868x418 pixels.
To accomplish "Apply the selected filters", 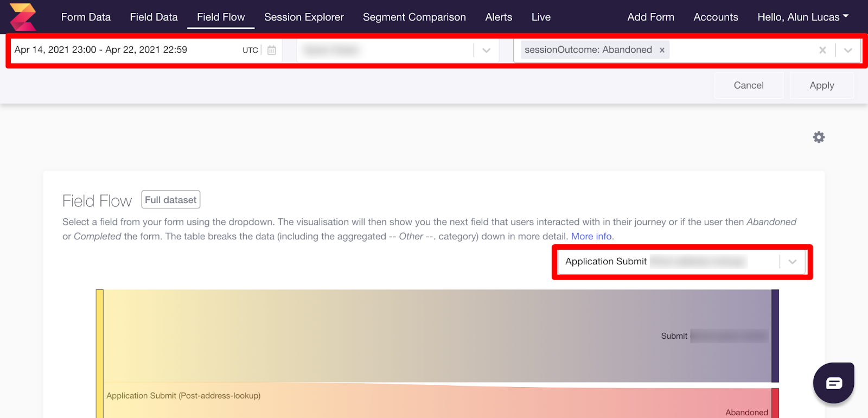I will 822,85.
